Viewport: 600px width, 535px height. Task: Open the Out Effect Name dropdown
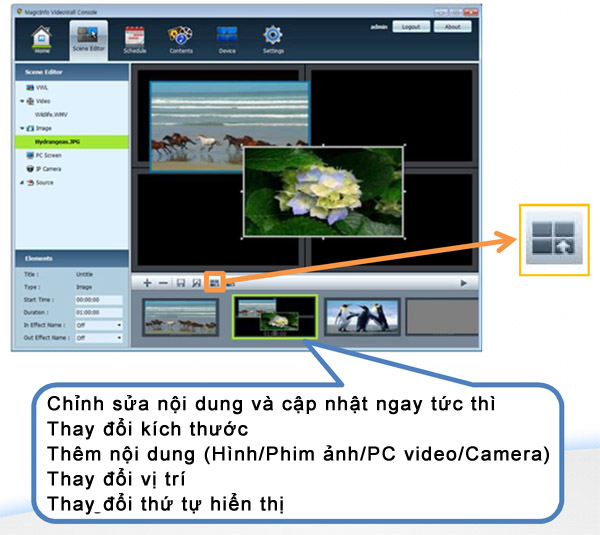click(100, 338)
